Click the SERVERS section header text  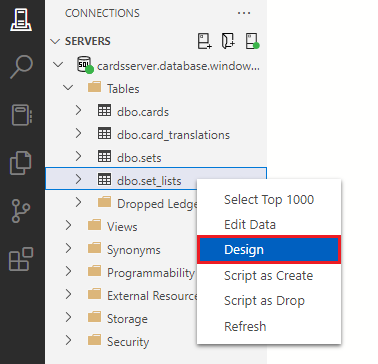pos(88,41)
